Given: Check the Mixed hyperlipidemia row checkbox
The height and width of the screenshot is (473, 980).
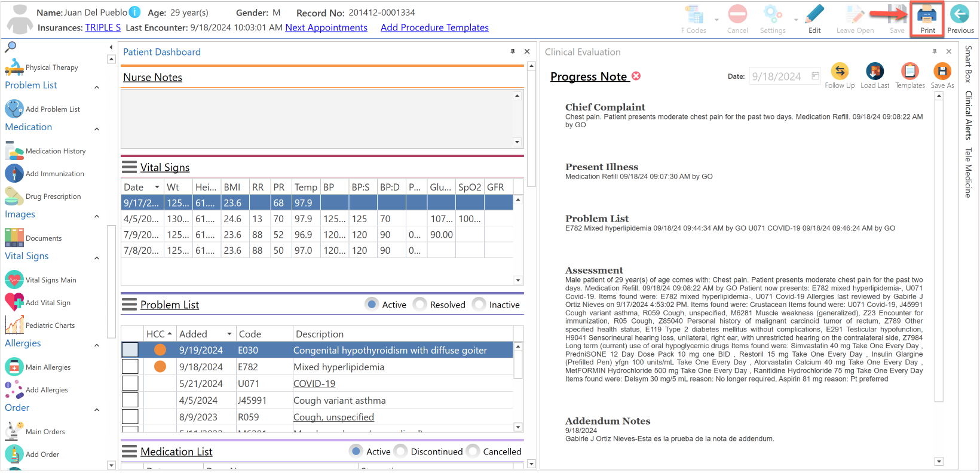Looking at the screenshot, I should (x=130, y=366).
